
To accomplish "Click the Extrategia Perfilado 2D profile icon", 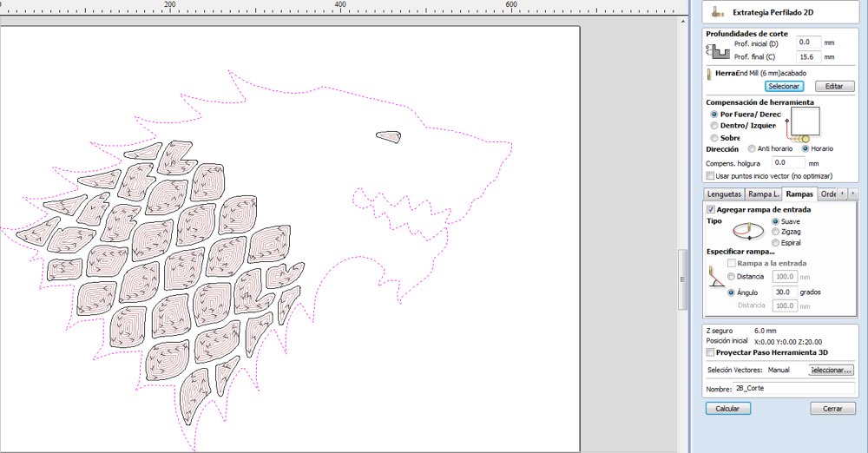I will pyautogui.click(x=719, y=11).
